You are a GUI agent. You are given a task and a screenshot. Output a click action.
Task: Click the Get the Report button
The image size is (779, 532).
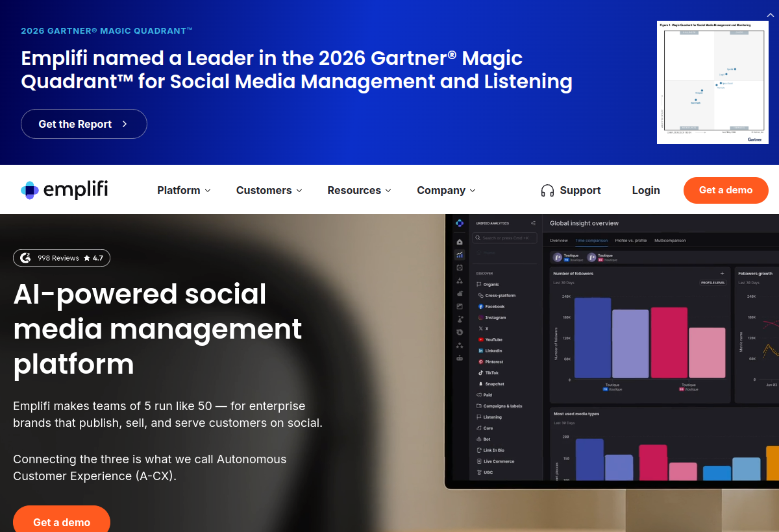point(84,124)
